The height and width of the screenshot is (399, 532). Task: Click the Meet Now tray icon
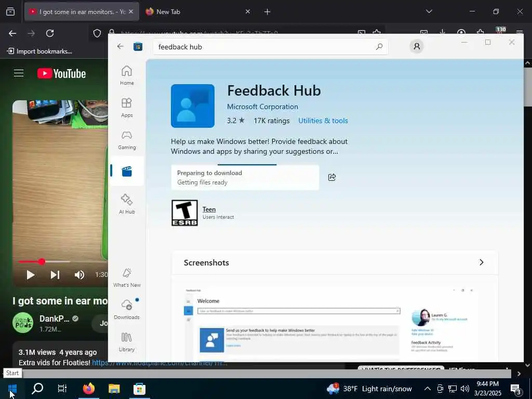tap(440, 389)
